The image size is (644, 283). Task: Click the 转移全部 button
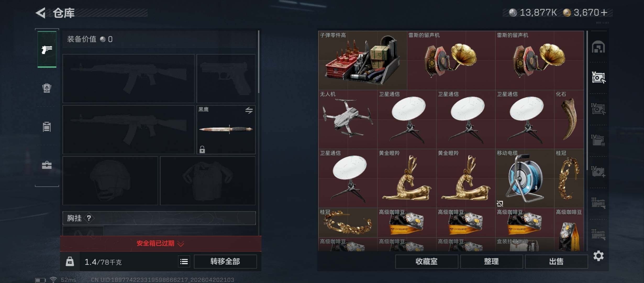point(225,262)
